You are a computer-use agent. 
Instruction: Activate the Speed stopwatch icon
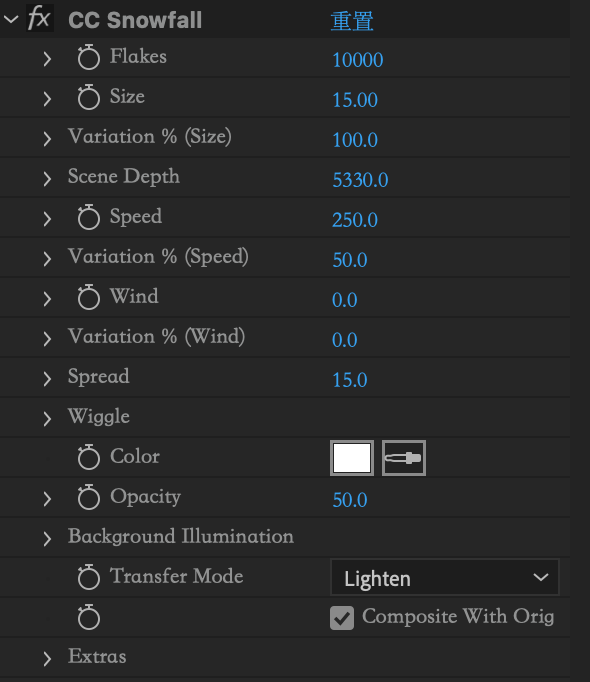tap(89, 217)
